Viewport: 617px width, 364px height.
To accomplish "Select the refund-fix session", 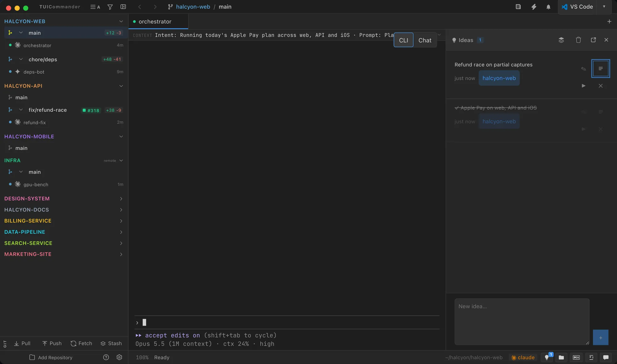I will click(64, 122).
